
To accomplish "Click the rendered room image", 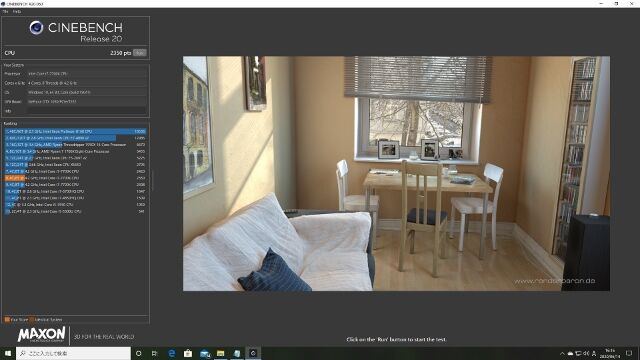I will [x=396, y=173].
